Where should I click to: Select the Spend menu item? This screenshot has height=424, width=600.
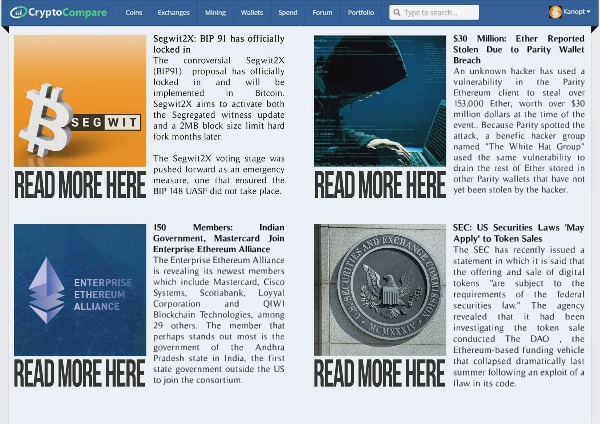[x=288, y=13]
